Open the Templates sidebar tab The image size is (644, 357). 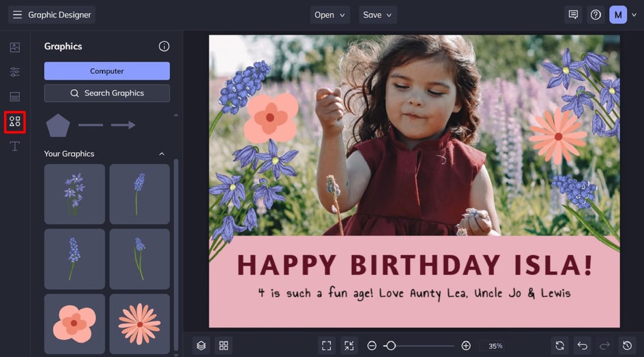click(15, 97)
